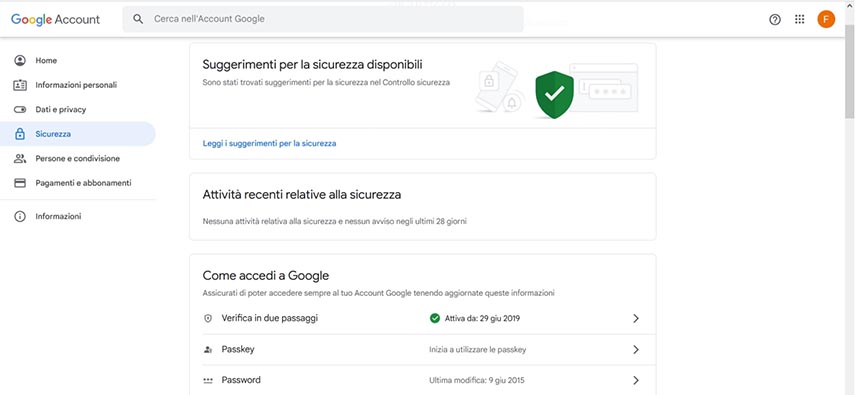The height and width of the screenshot is (395, 855).
Task: Open the Help question-mark icon
Action: (x=774, y=20)
